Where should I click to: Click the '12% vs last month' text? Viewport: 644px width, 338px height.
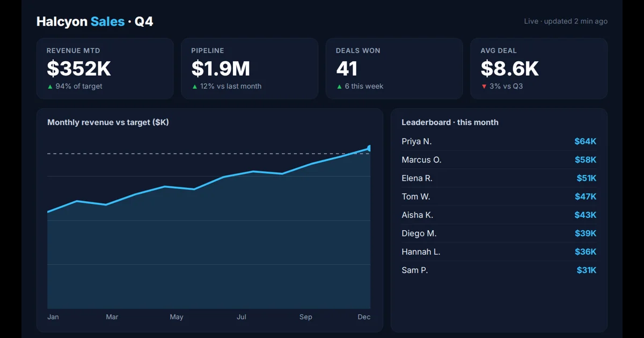click(231, 86)
